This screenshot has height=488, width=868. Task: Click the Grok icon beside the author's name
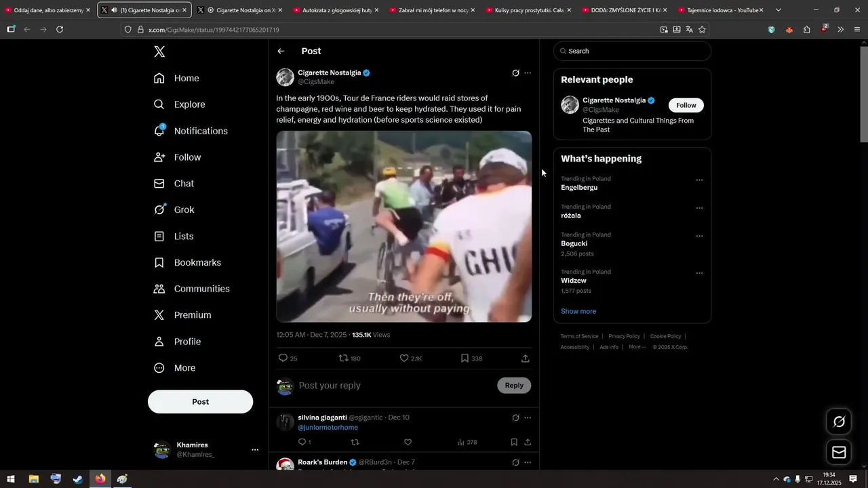click(515, 73)
